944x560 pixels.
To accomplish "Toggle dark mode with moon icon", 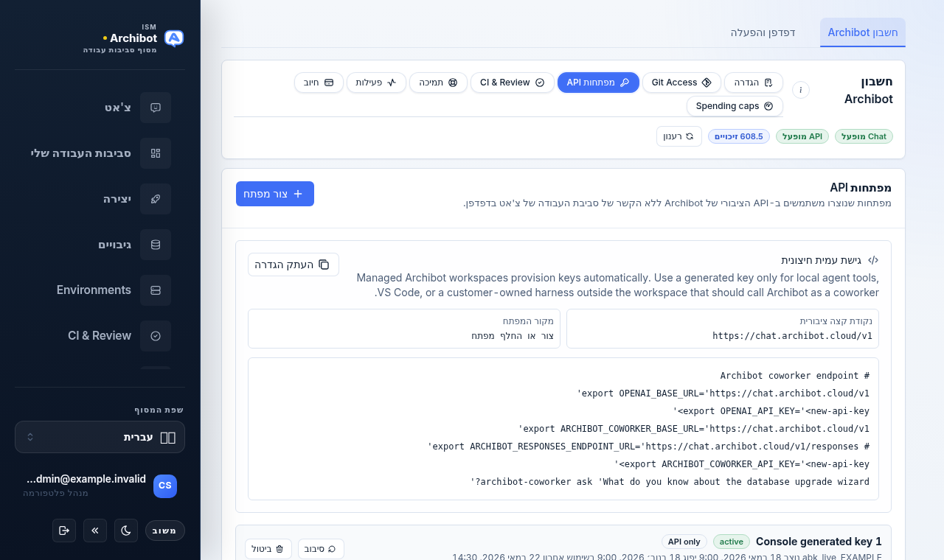I will click(x=126, y=531).
